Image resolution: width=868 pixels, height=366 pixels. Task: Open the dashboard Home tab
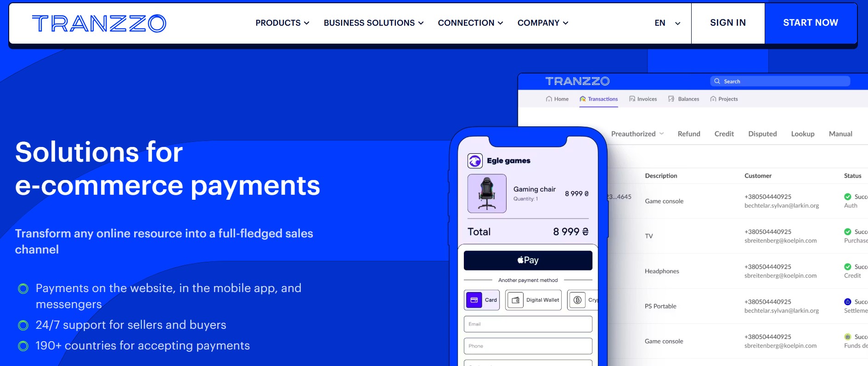pyautogui.click(x=557, y=99)
